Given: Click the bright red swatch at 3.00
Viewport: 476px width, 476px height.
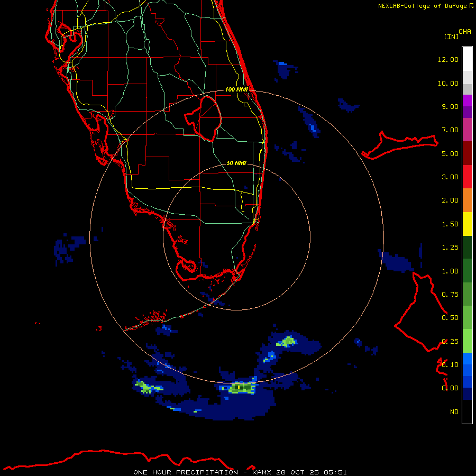Looking at the screenshot, I should pos(467,177).
